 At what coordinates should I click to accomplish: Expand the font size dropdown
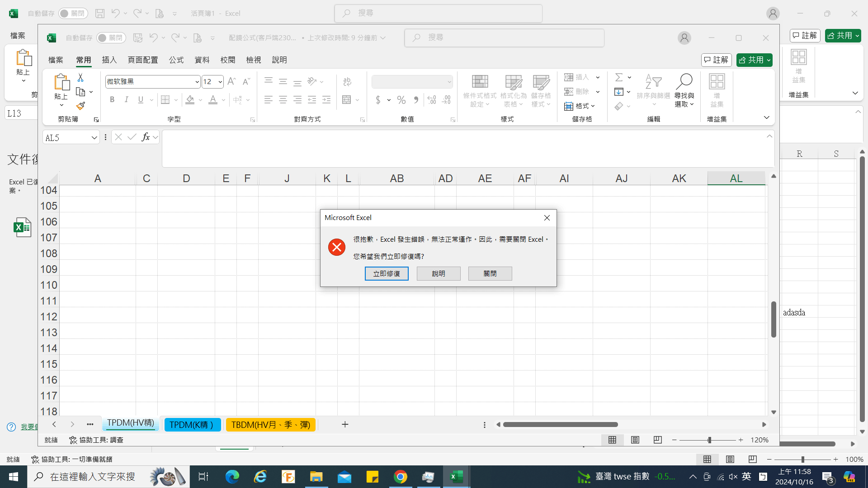click(220, 82)
